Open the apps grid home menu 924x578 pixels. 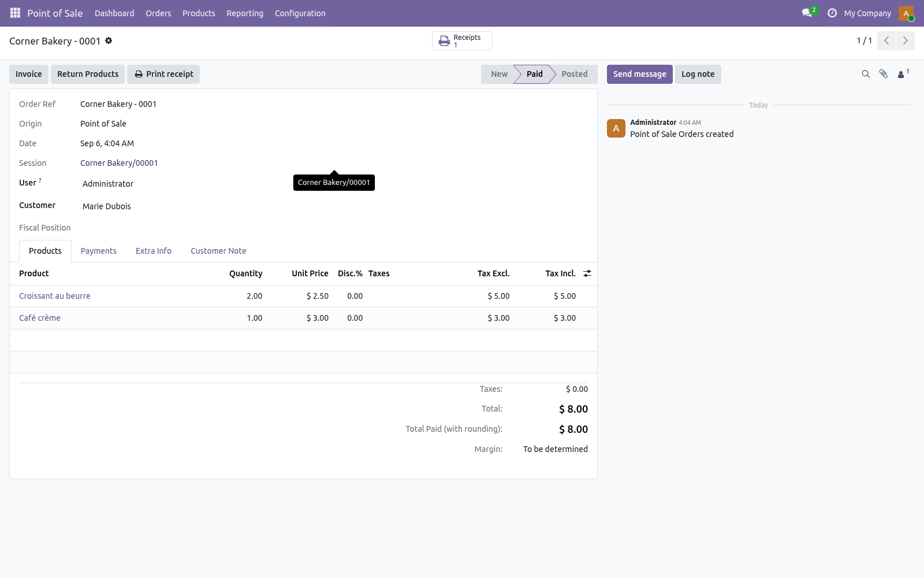(15, 13)
